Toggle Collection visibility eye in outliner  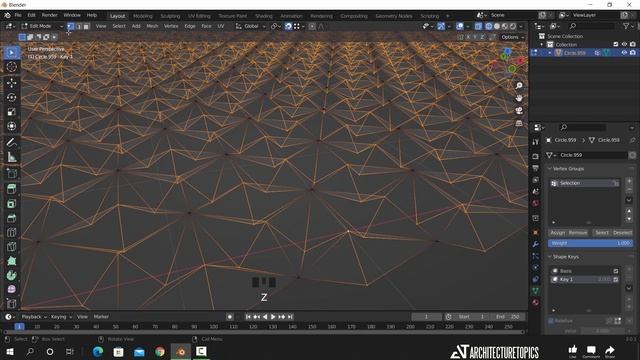[624, 44]
